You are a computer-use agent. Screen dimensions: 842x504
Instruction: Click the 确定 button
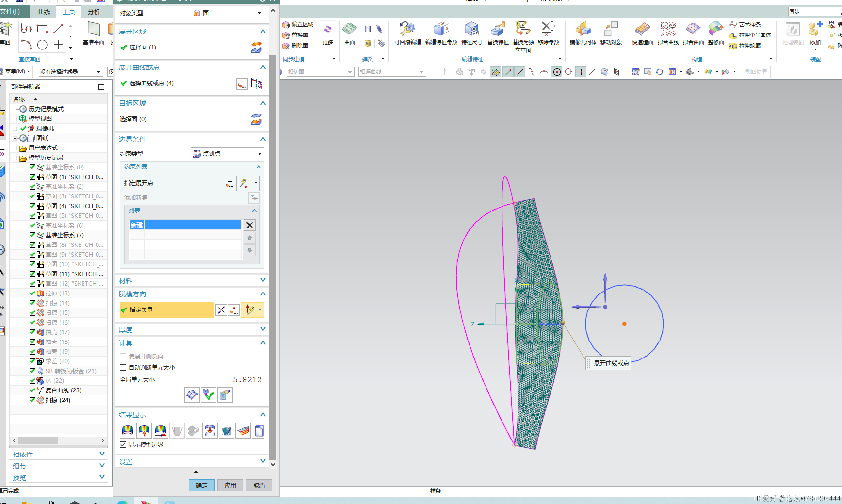click(202, 485)
